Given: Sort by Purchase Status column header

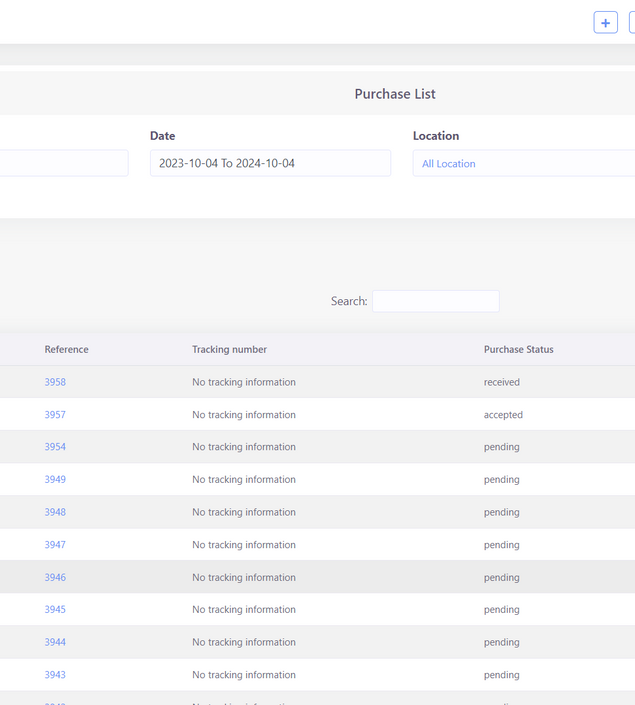Looking at the screenshot, I should (x=518, y=350).
